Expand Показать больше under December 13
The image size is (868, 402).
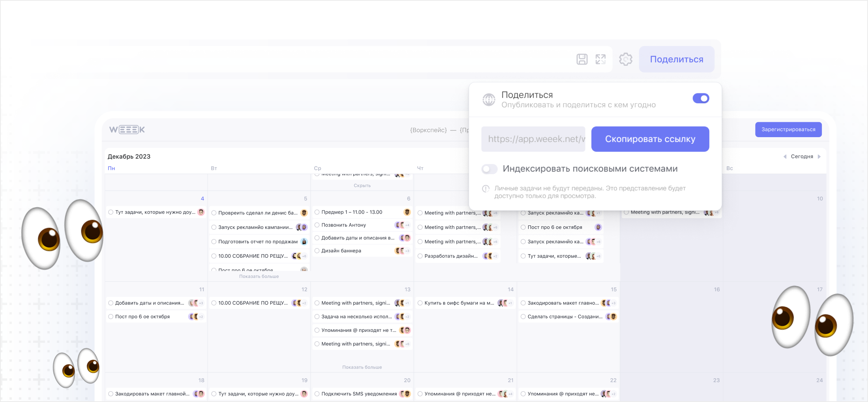[362, 367]
